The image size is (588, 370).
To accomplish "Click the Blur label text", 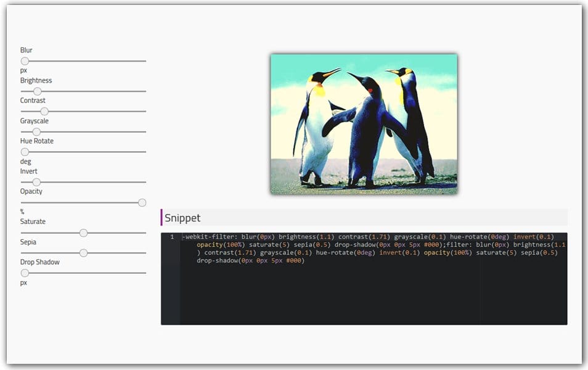I will 26,50.
